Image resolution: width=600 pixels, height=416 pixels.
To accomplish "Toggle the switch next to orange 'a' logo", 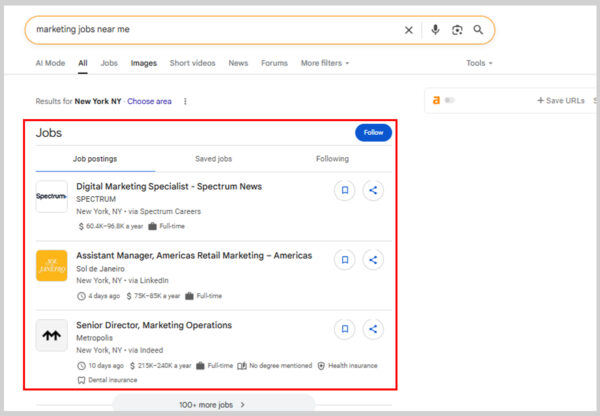I will click(449, 100).
